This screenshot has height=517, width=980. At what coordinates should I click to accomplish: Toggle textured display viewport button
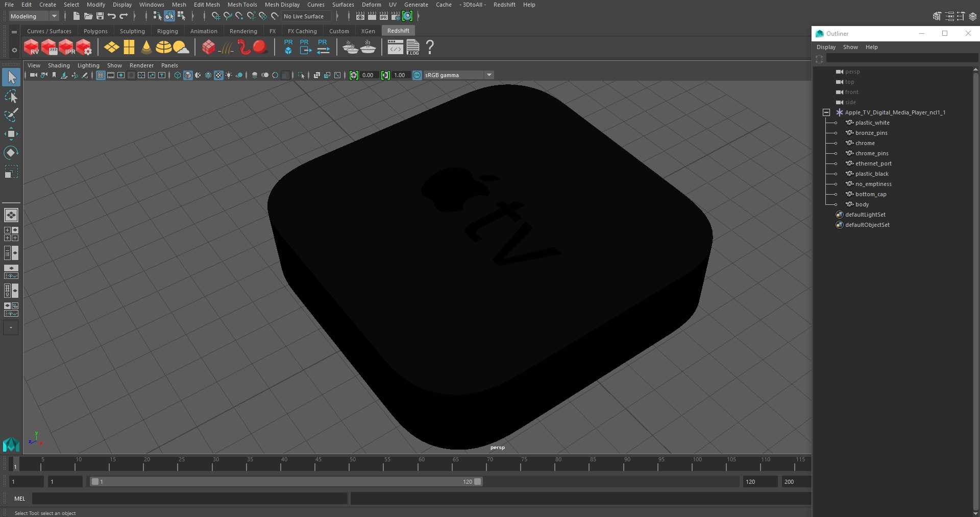pos(218,75)
